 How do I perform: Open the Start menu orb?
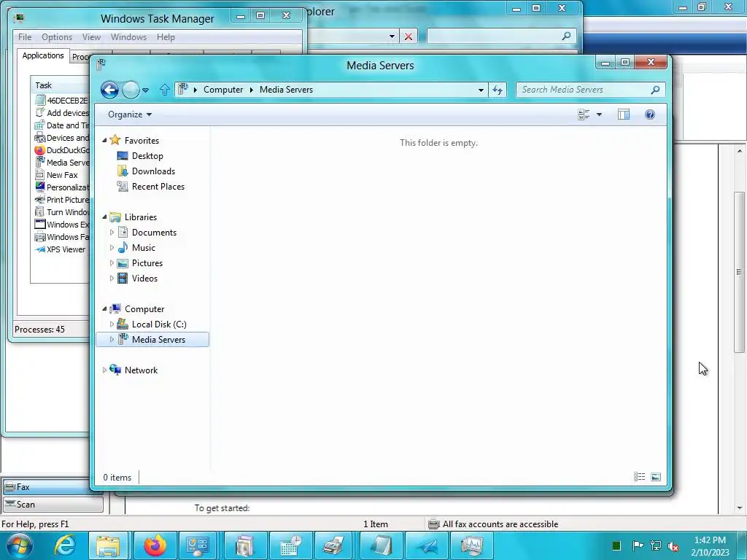(19, 545)
